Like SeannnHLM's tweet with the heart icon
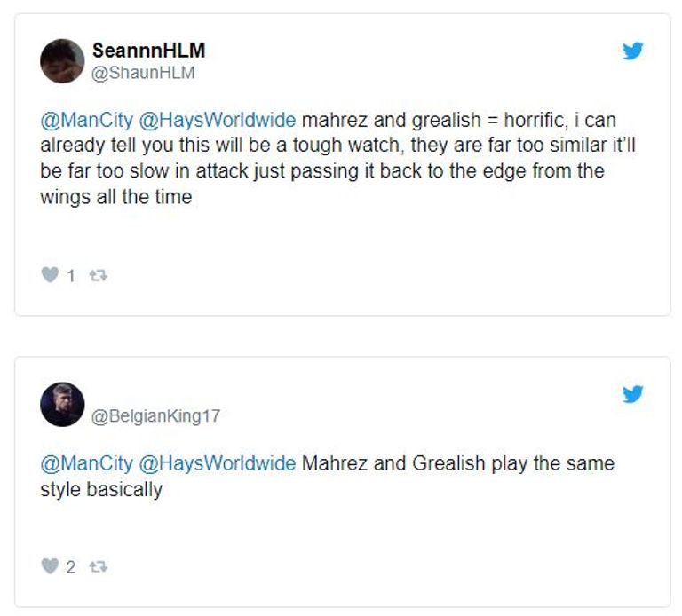The width and height of the screenshot is (682, 616). (x=50, y=276)
